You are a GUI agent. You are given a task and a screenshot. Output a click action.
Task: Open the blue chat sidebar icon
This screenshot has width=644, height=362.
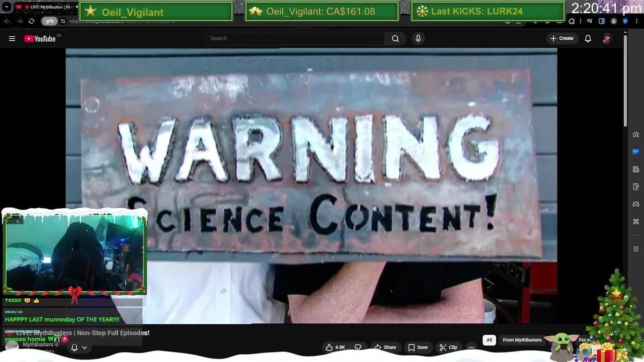point(636,152)
